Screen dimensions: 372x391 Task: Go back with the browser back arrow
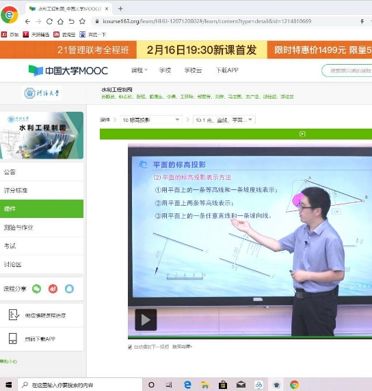click(28, 21)
